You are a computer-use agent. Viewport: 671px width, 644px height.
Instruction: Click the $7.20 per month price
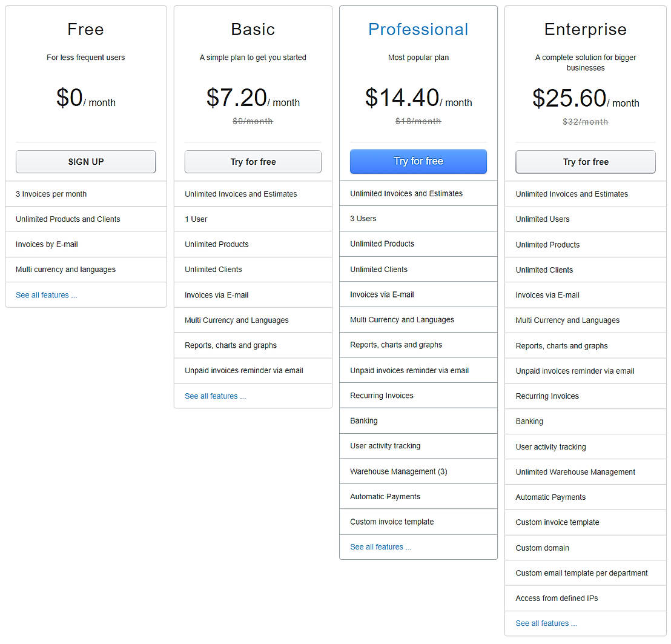tap(253, 98)
